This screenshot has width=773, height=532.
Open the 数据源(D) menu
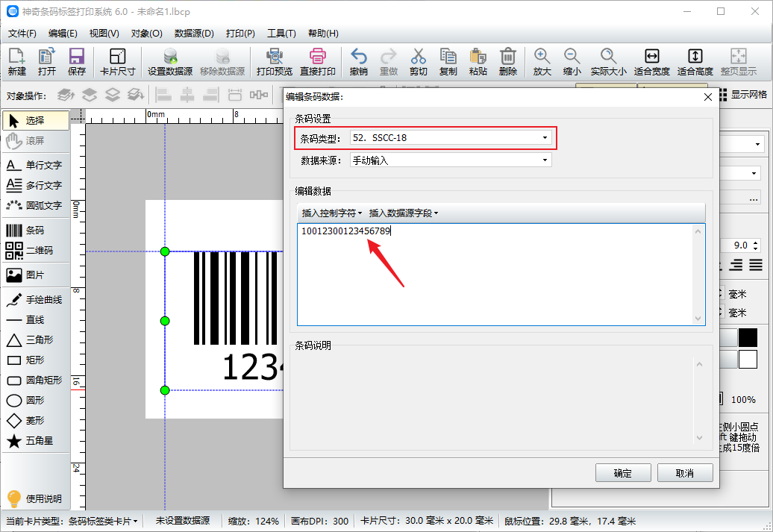tap(194, 34)
